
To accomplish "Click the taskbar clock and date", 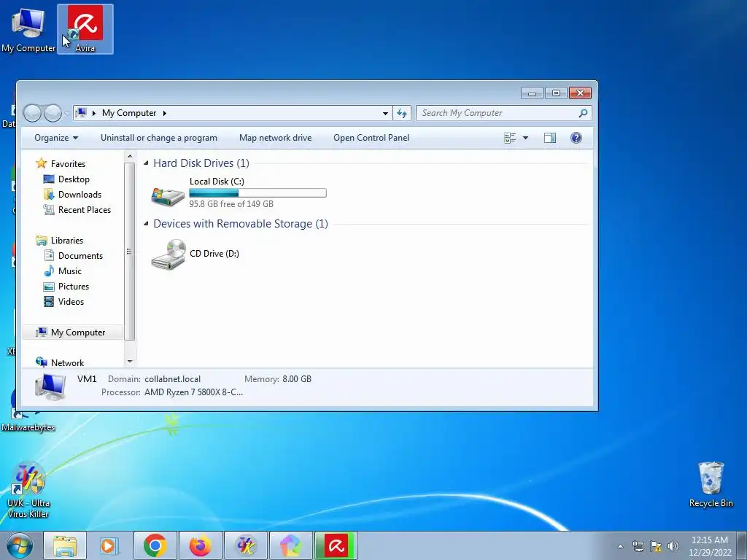I will [709, 546].
